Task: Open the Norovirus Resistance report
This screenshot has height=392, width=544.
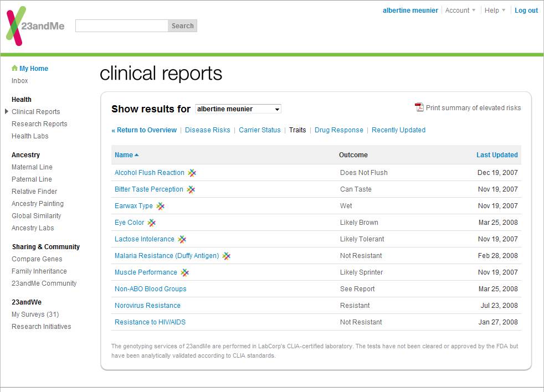Action: pos(147,306)
